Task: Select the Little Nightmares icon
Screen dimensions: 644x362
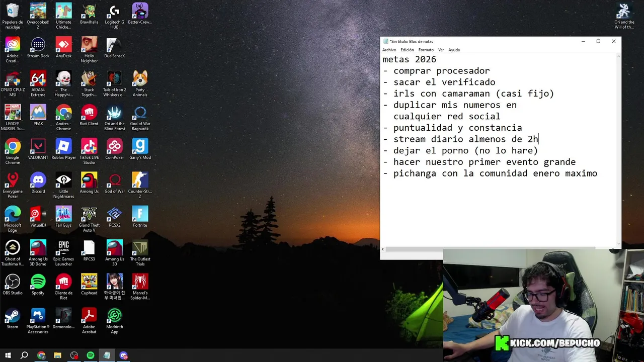Action: pyautogui.click(x=63, y=186)
